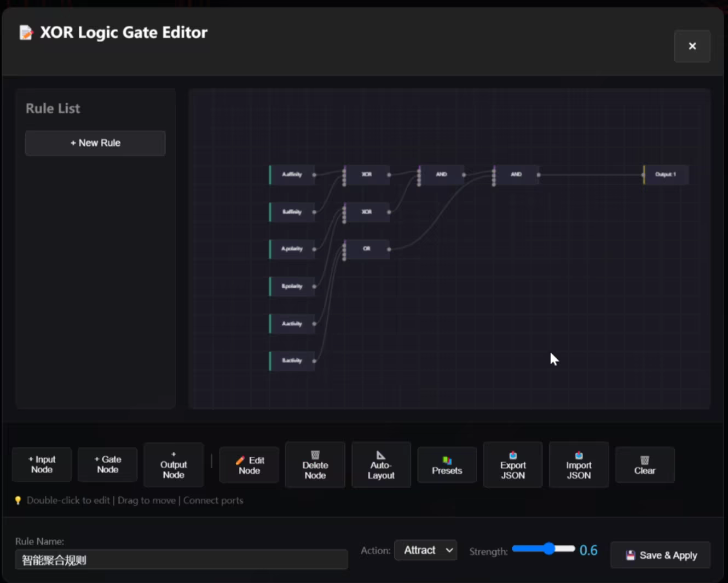Click the Rule Name text field

(181, 559)
